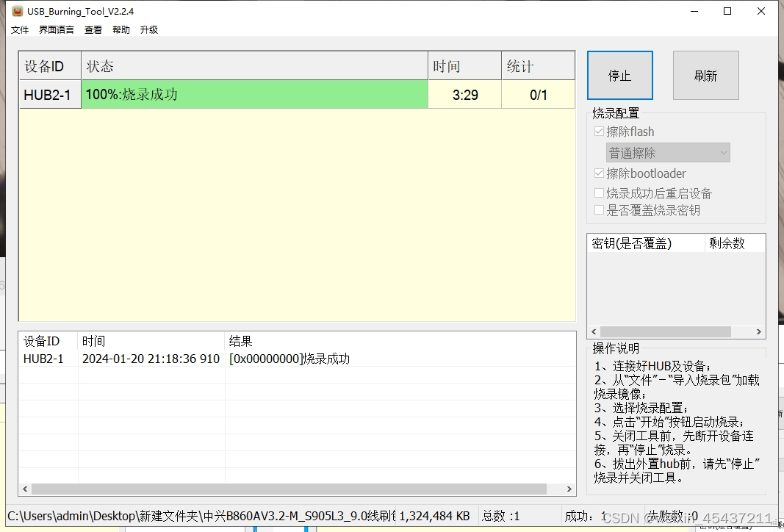Image resolution: width=784 pixels, height=532 pixels.
Task: Click right arrow of key list scrollbar
Action: tap(758, 332)
